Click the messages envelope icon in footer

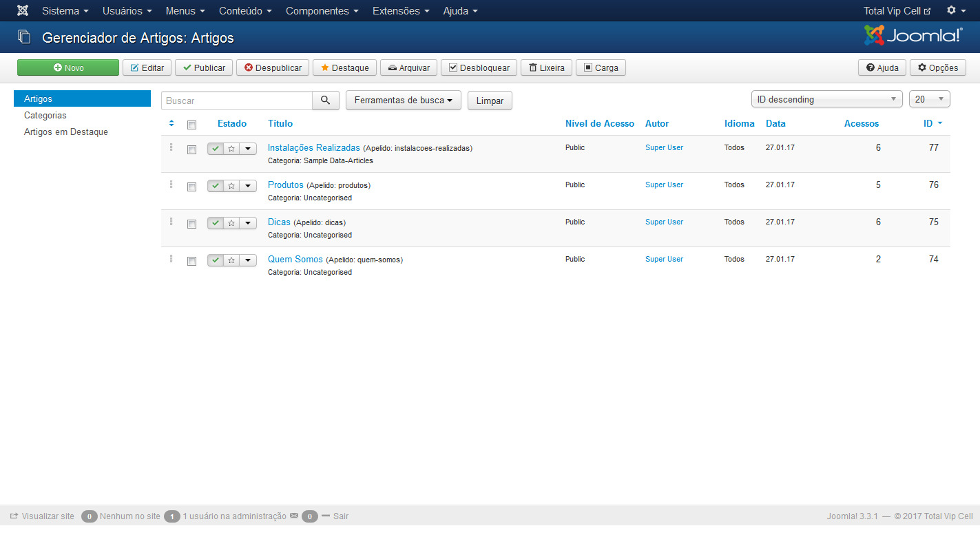click(294, 516)
